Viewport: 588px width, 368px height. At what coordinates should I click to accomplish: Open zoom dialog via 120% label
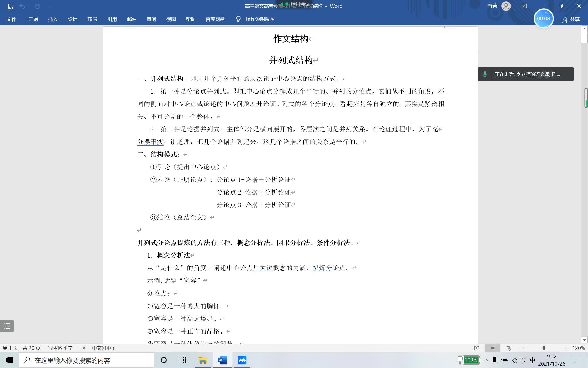(x=579, y=348)
